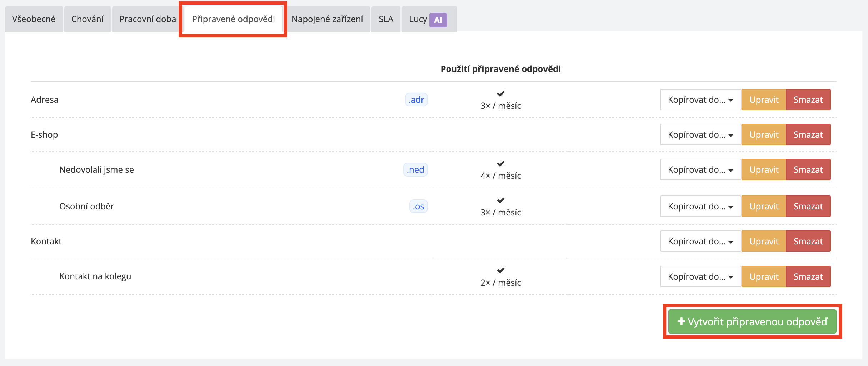Select the Chování tab

click(x=87, y=19)
